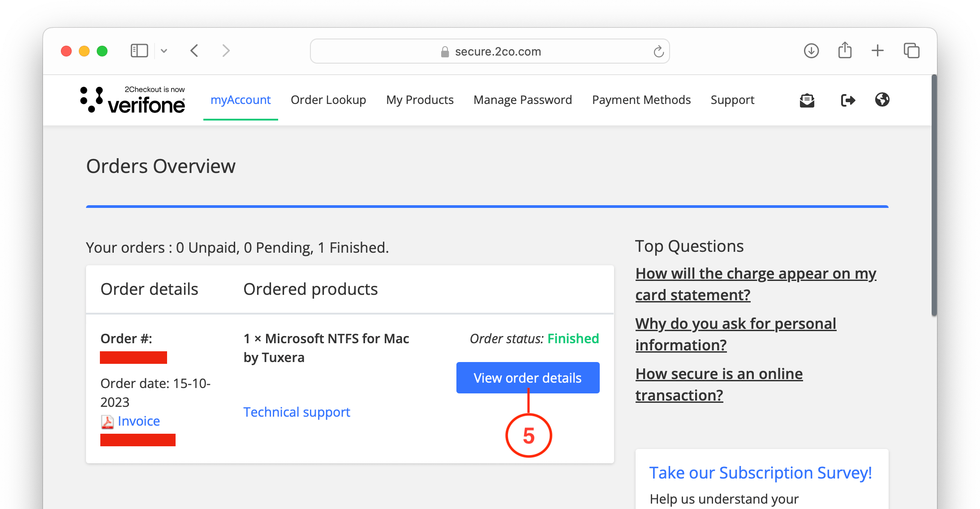
Task: Click the page vertical scrollbar
Action: pos(933,195)
